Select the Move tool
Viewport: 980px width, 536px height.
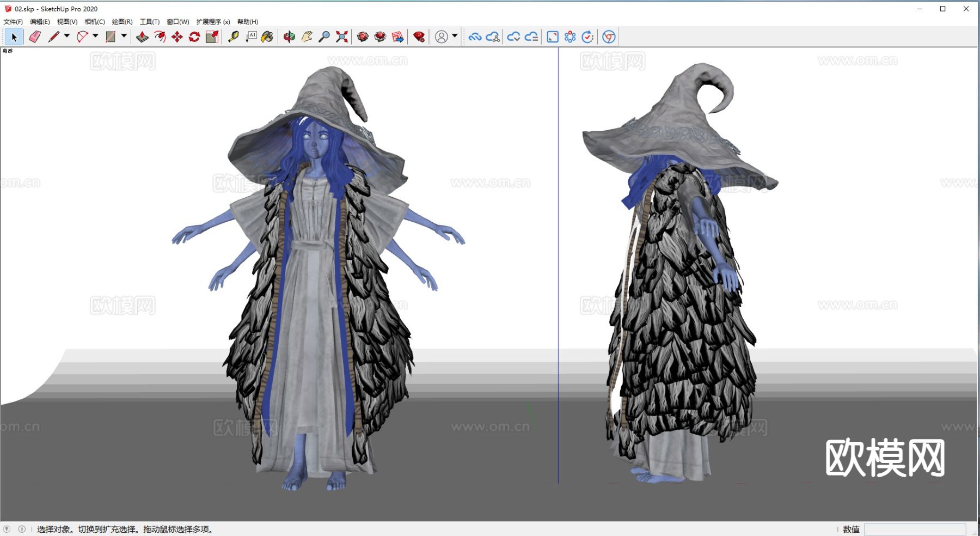click(x=177, y=36)
